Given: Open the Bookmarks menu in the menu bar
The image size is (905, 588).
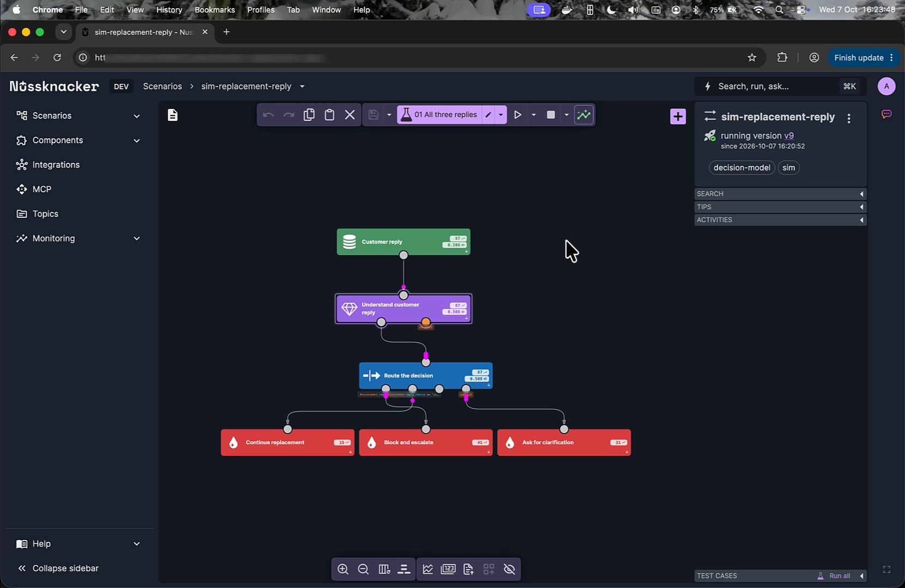Looking at the screenshot, I should point(215,10).
